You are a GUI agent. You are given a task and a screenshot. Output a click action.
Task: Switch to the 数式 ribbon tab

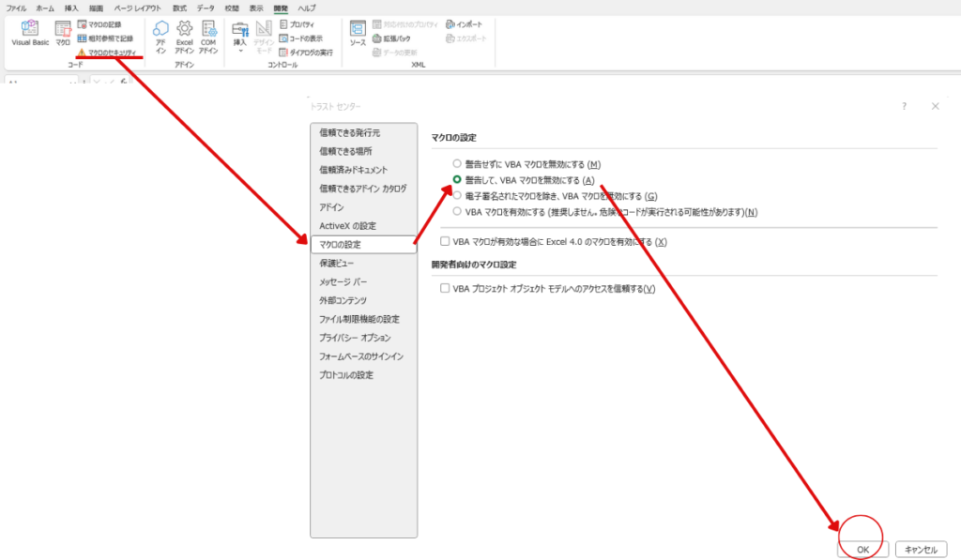pyautogui.click(x=179, y=8)
